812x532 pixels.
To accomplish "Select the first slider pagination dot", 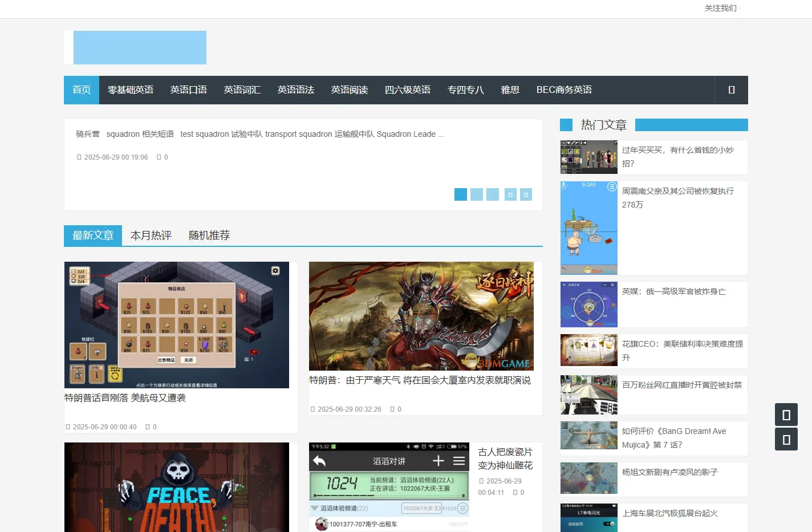I will (x=461, y=194).
